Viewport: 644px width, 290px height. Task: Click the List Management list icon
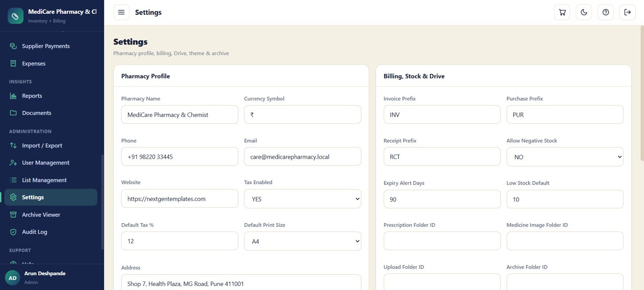click(x=13, y=180)
